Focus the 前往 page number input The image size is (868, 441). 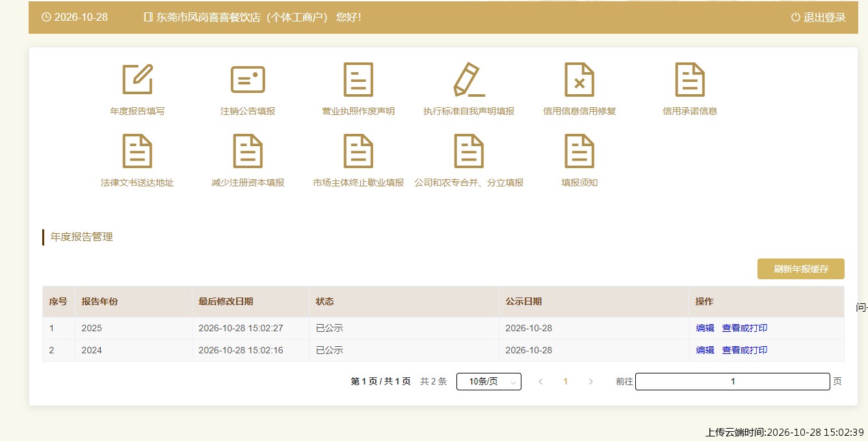point(733,382)
